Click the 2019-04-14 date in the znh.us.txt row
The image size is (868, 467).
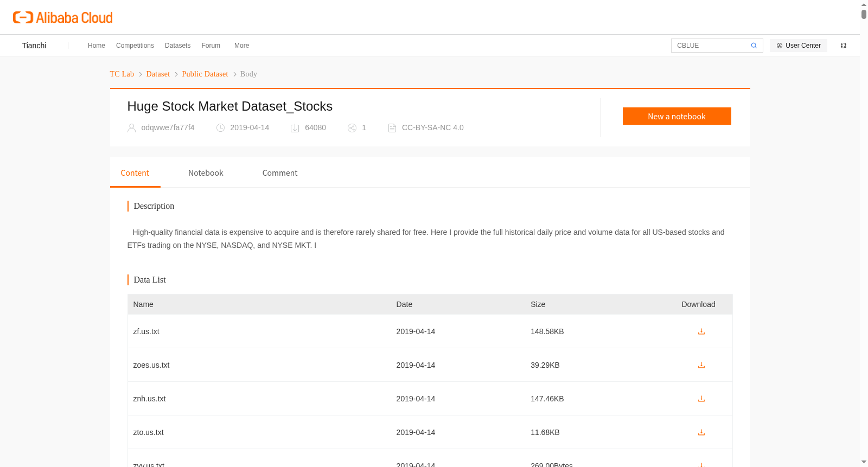[416, 399]
